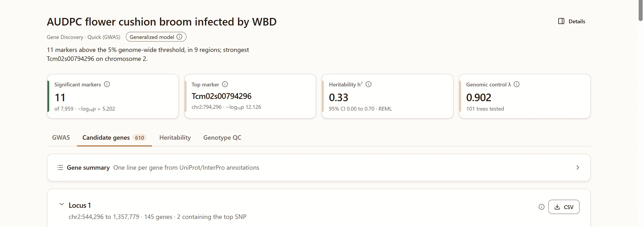Select the Candidate genes tab
The image size is (644, 227).
coord(114,137)
